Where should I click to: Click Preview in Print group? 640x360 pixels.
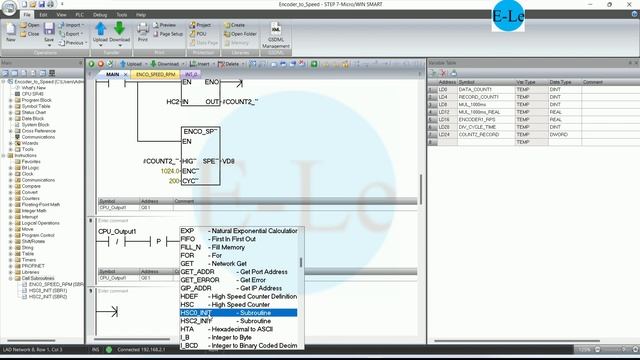click(x=164, y=25)
